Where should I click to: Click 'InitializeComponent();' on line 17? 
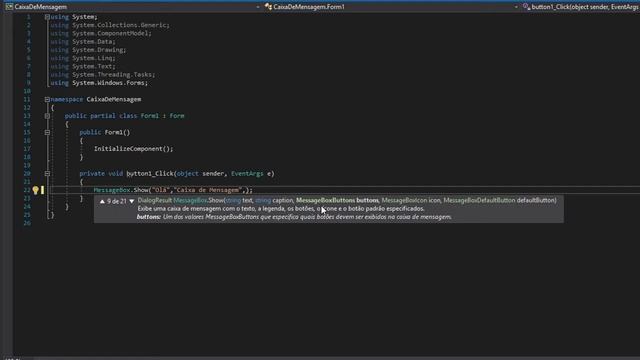(x=133, y=149)
